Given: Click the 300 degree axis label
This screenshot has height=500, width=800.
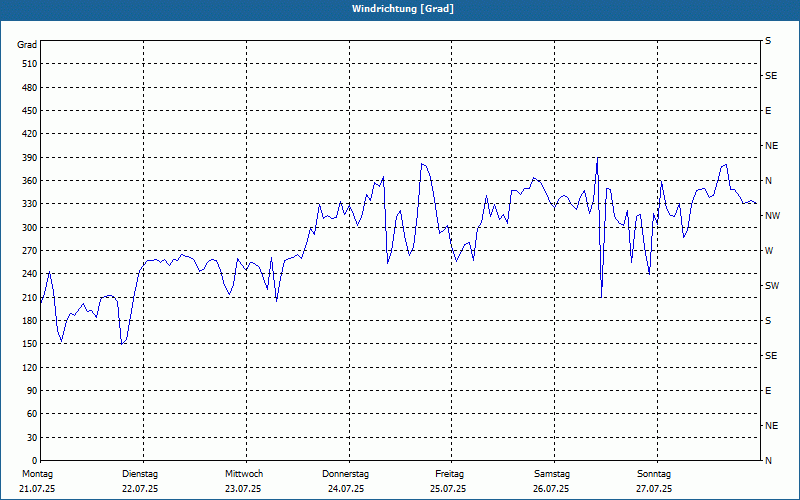Looking at the screenshot, I should [x=30, y=227].
